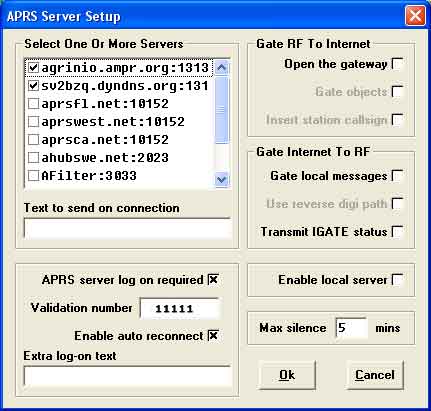Tick Insert station callsign checkbox
431x411 pixels.
(x=397, y=120)
